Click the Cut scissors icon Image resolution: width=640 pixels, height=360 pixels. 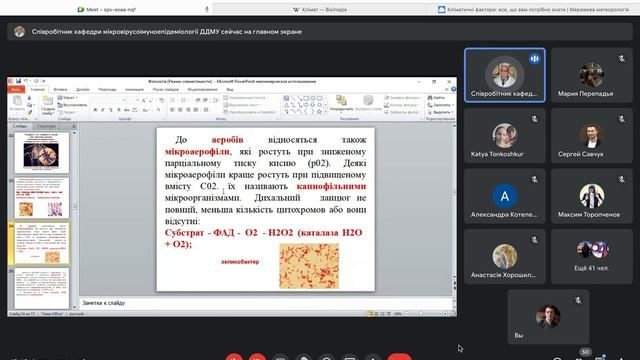coord(29,98)
